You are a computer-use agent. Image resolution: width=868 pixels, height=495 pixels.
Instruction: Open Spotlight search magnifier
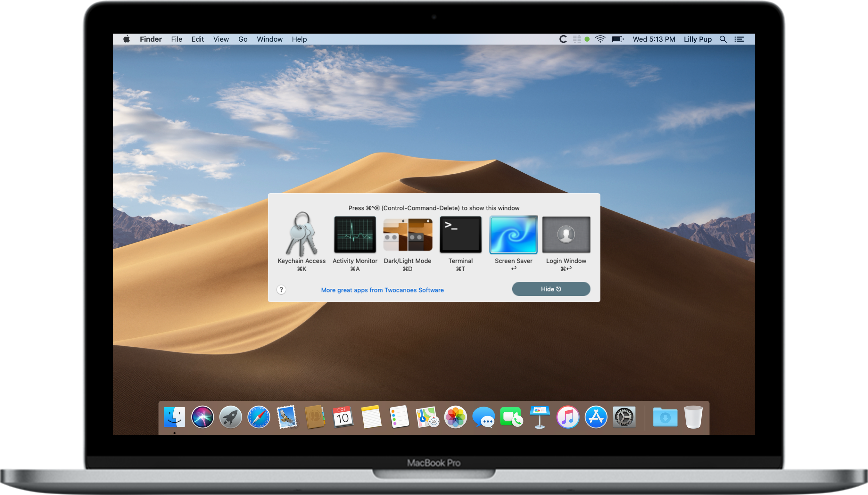pos(723,39)
